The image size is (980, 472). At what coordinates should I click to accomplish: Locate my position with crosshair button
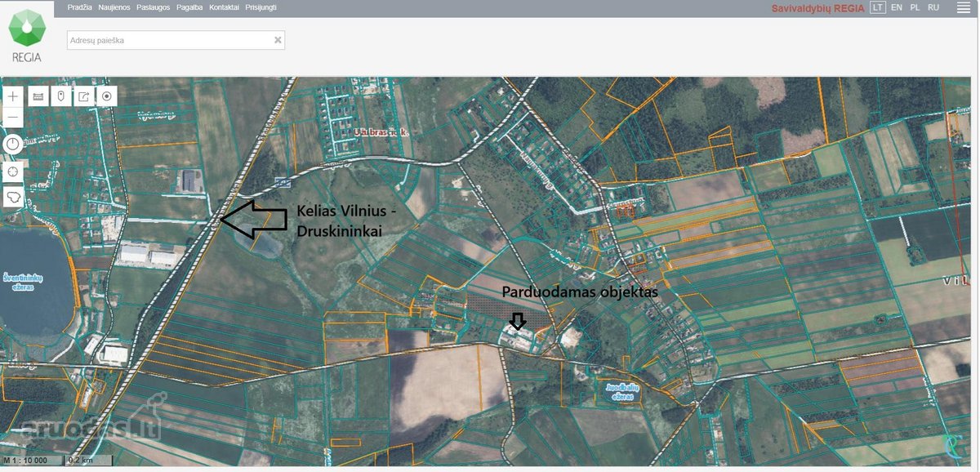click(13, 171)
